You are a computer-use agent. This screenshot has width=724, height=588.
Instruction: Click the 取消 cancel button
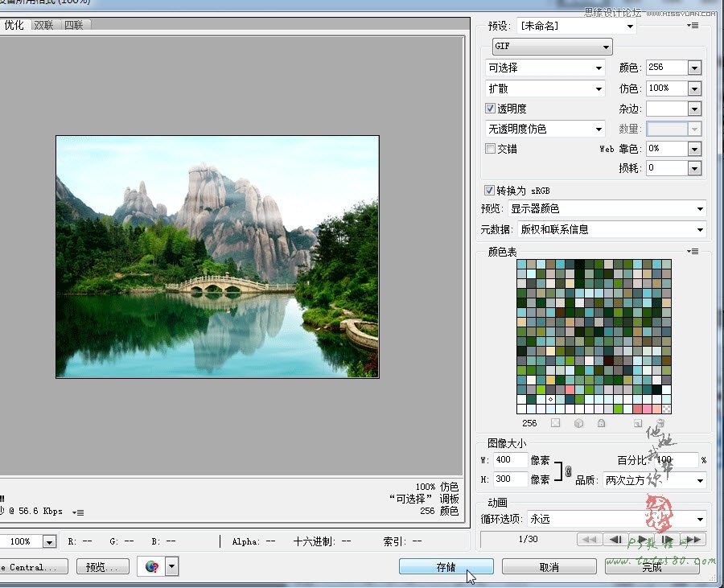pyautogui.click(x=549, y=566)
